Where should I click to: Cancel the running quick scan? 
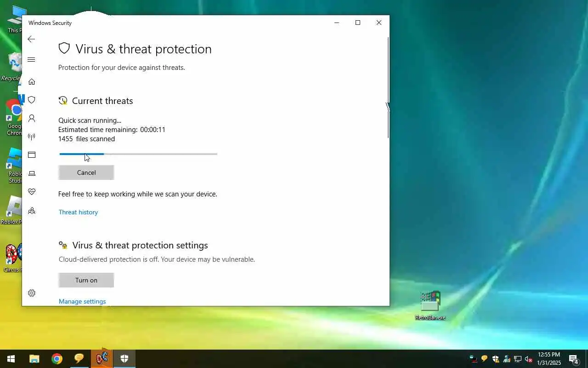(86, 172)
